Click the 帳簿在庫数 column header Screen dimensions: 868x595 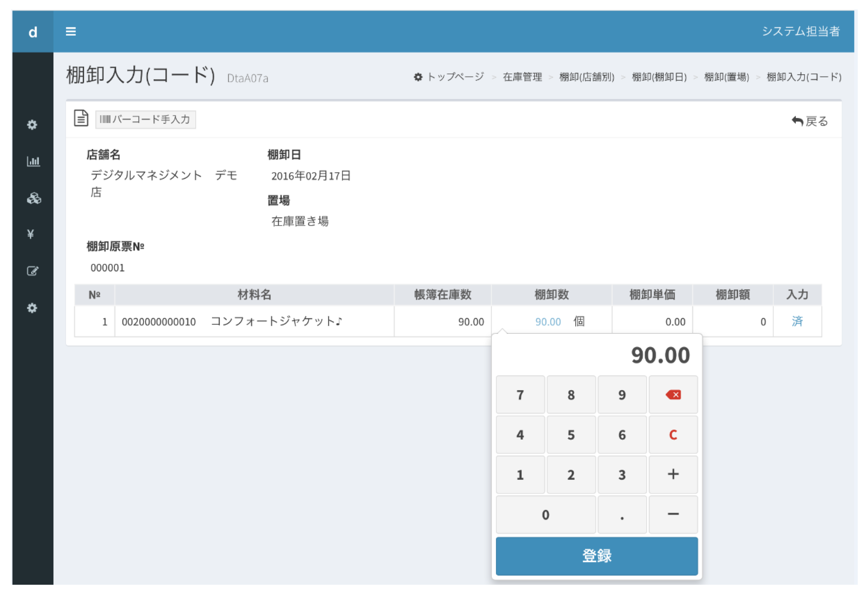[x=443, y=294]
